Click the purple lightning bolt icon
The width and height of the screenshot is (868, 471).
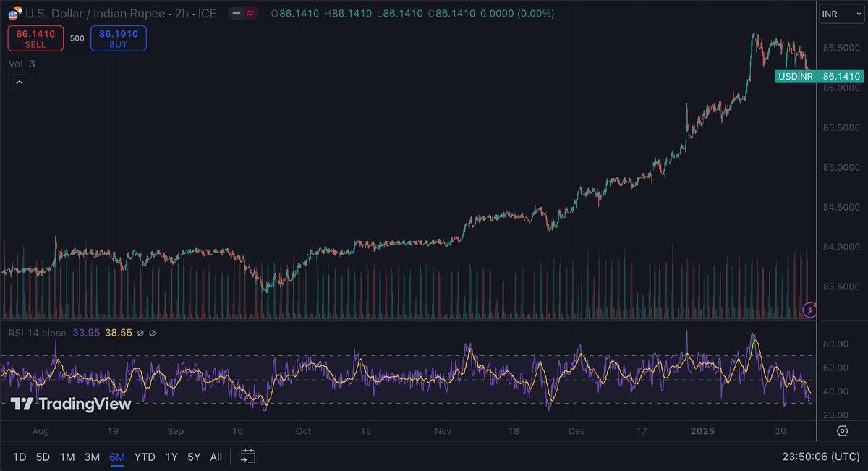(809, 310)
